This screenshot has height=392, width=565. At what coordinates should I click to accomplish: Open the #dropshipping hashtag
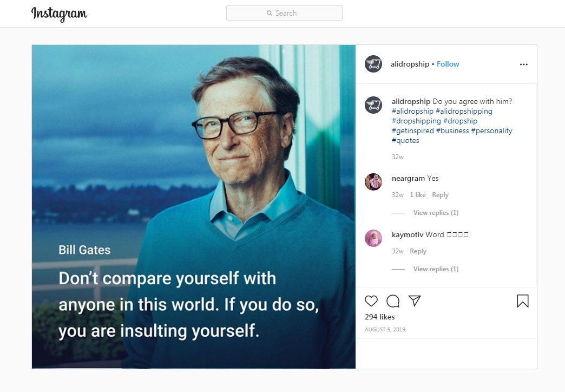[416, 121]
